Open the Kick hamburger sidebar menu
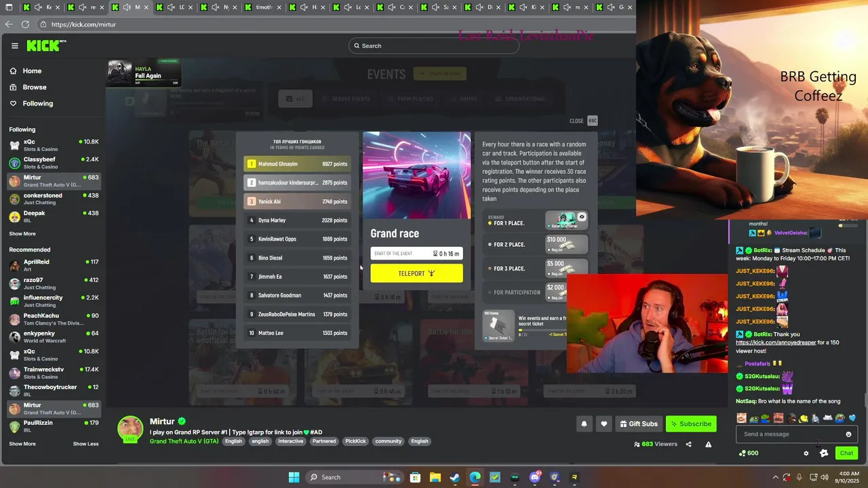 click(x=14, y=45)
